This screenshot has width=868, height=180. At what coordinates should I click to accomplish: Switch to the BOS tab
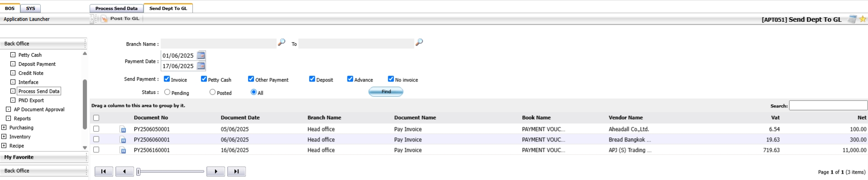point(10,8)
